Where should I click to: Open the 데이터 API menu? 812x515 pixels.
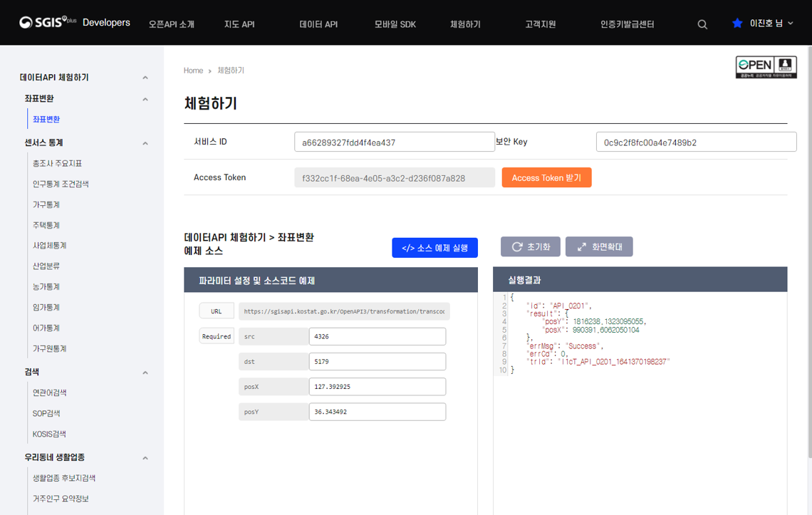[x=318, y=23]
